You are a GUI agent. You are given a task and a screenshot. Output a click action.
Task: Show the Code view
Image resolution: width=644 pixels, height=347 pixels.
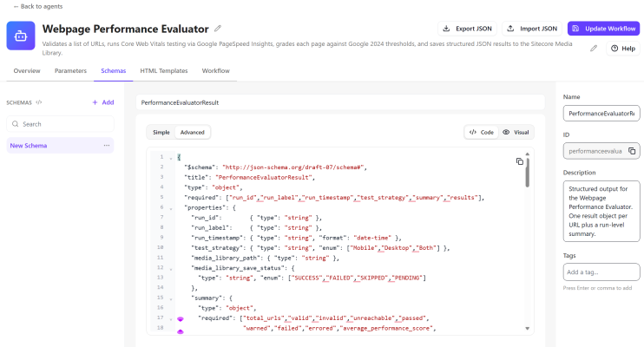pyautogui.click(x=482, y=132)
